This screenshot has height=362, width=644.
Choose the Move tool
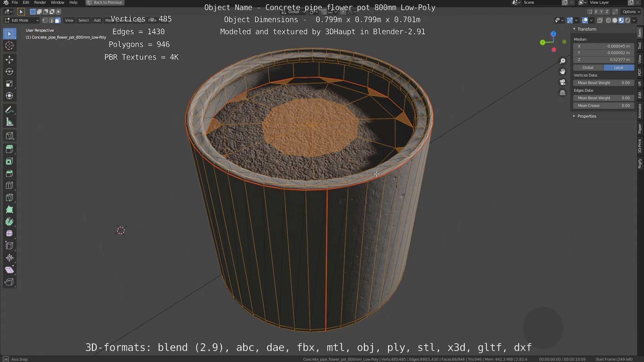pos(9,60)
